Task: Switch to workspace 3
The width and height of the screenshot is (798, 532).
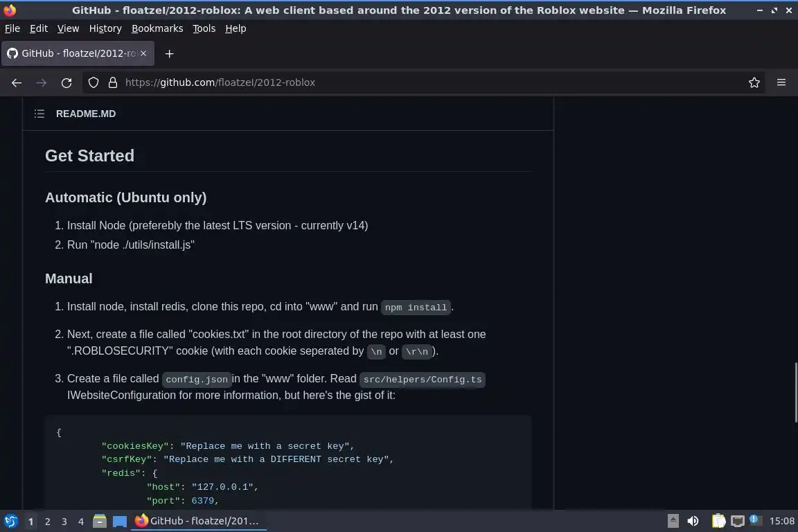Action: click(64, 522)
